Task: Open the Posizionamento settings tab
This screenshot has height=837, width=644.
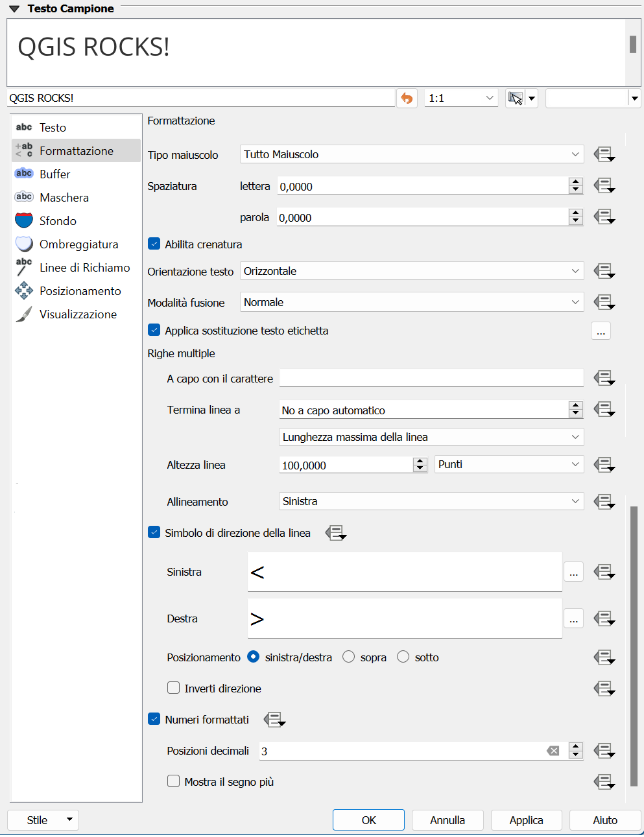Action: (77, 290)
